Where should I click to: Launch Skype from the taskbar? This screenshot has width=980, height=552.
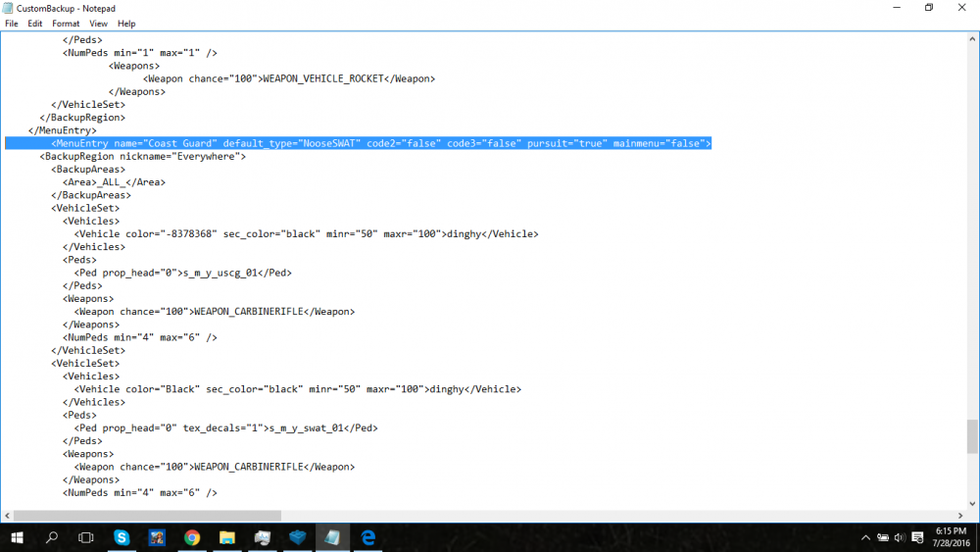(122, 537)
